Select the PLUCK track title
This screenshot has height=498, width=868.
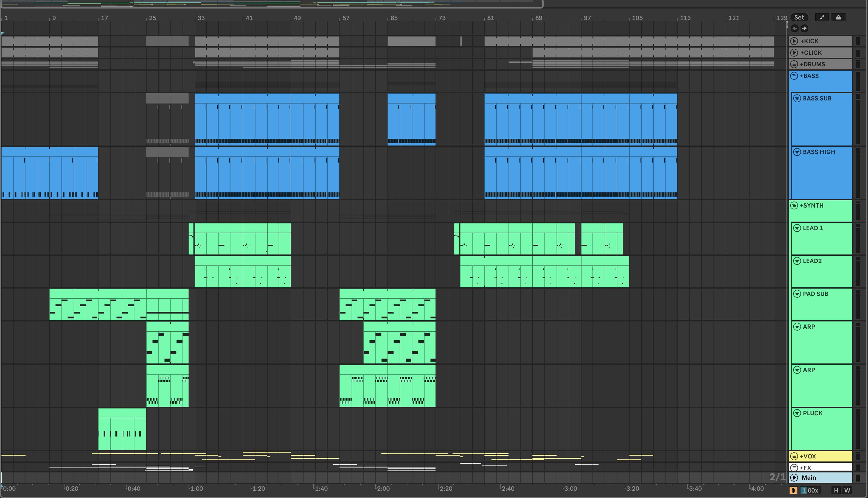813,413
